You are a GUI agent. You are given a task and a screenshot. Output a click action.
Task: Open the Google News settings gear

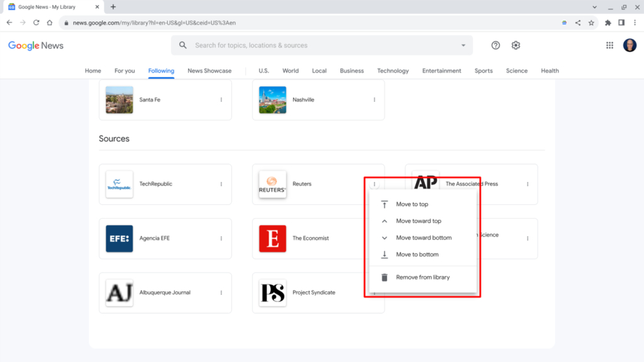tap(516, 45)
